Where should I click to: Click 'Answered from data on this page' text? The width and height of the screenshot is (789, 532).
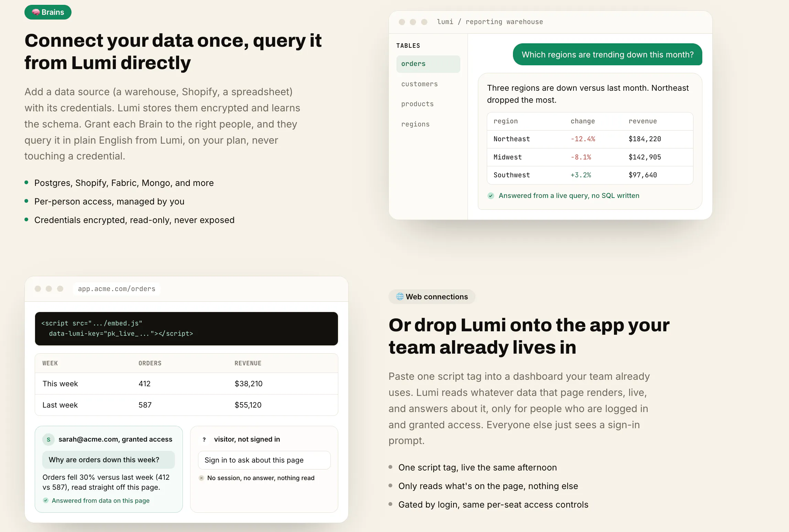tap(101, 501)
